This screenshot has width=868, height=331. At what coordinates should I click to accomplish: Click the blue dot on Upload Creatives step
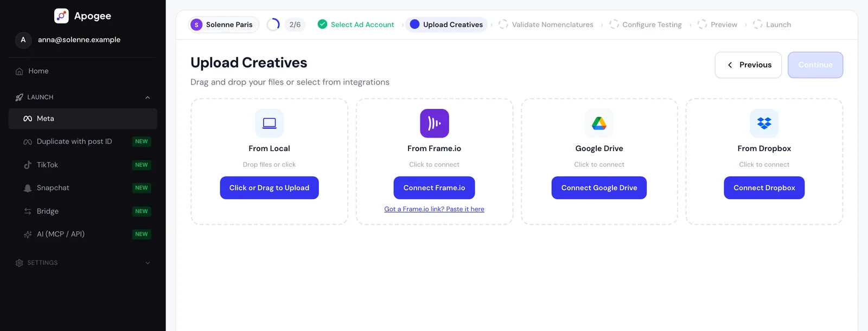(x=414, y=24)
